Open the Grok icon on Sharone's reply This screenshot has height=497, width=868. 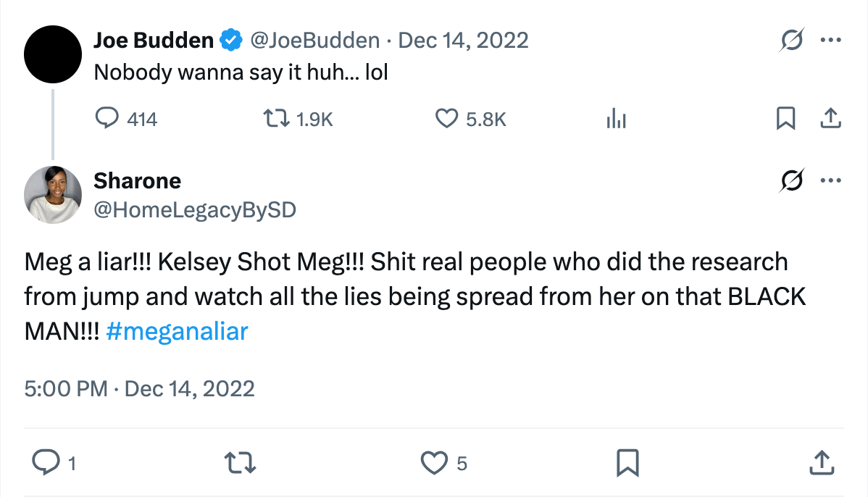click(792, 180)
